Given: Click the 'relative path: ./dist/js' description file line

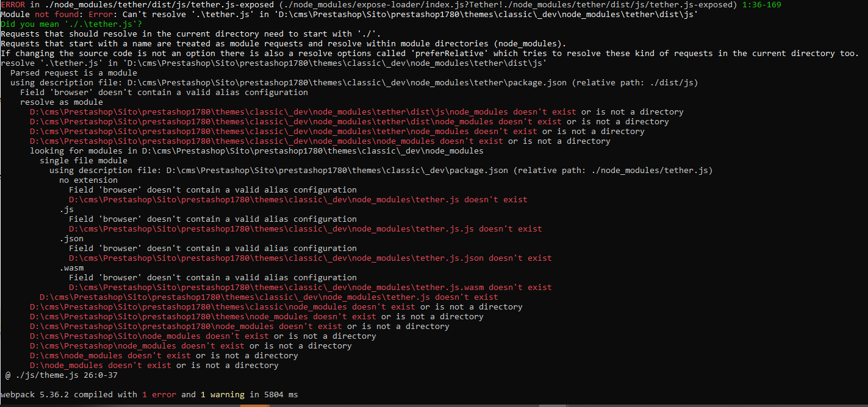Looking at the screenshot, I should pyautogui.click(x=354, y=82).
